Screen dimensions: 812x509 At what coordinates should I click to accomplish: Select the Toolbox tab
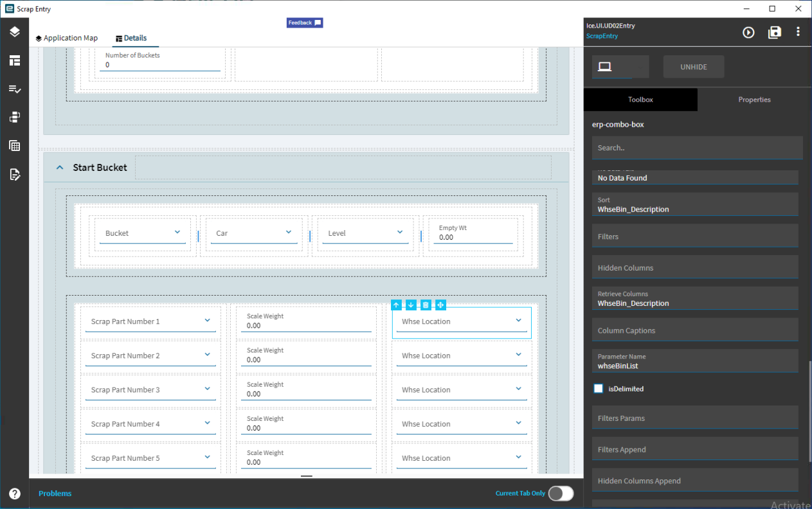click(x=640, y=100)
